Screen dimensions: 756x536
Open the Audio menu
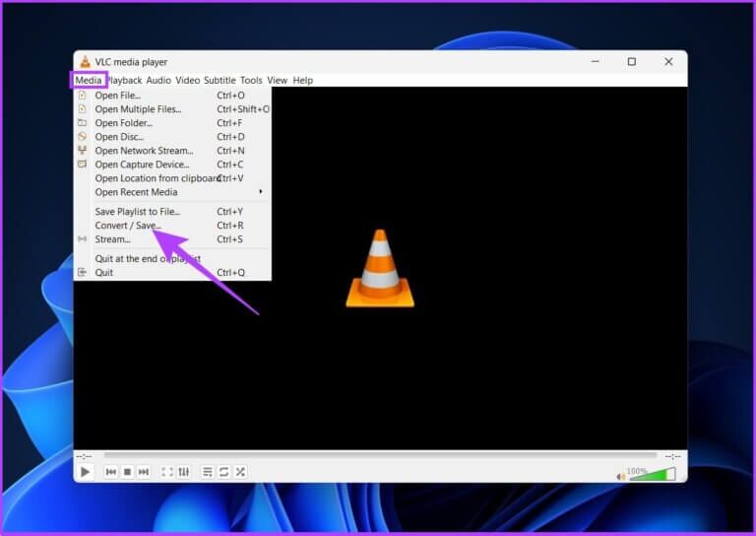click(158, 80)
